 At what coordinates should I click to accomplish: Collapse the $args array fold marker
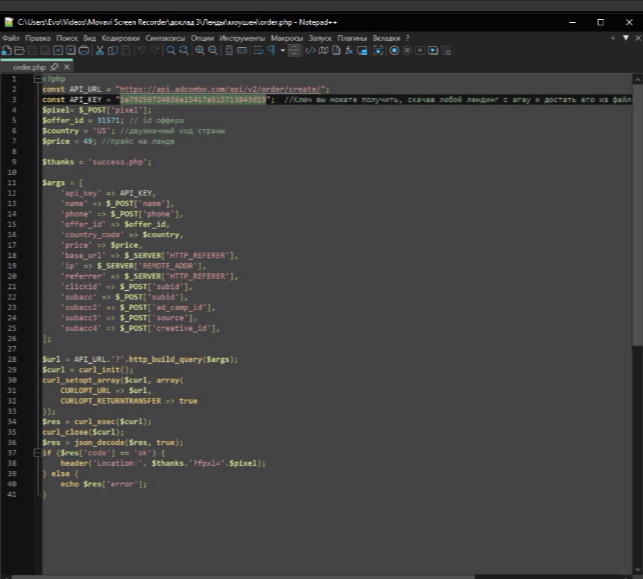tap(37, 183)
